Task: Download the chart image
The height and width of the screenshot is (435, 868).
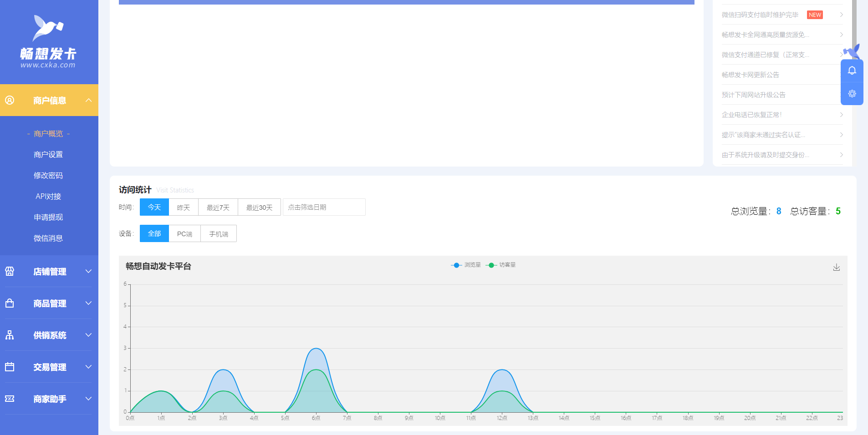Action: [x=836, y=268]
